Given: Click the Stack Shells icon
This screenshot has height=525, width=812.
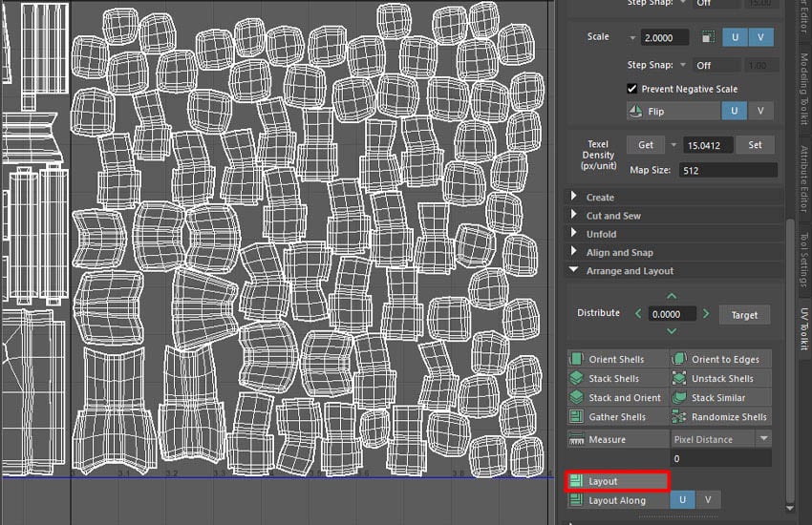Looking at the screenshot, I should pos(576,379).
